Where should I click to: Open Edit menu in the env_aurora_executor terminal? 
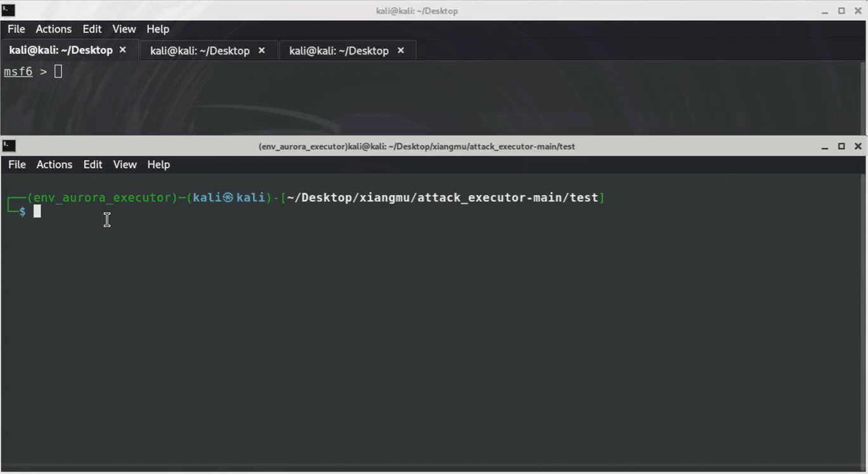click(93, 164)
